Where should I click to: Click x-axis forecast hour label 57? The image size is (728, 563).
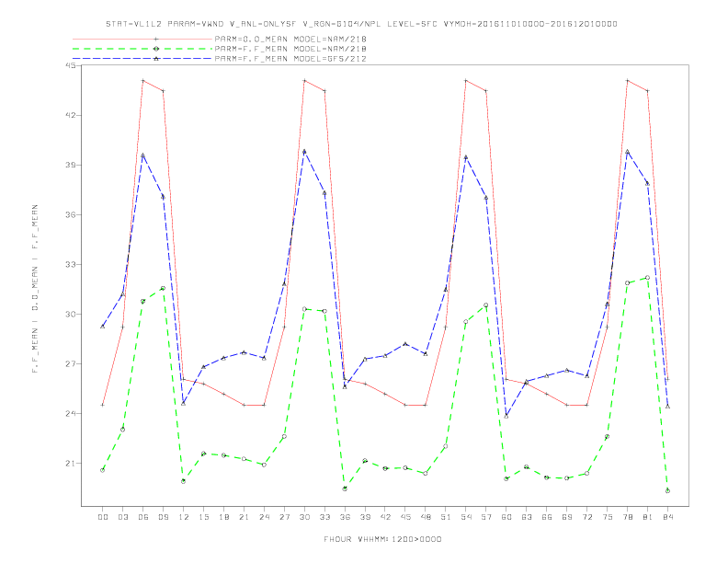pyautogui.click(x=486, y=517)
